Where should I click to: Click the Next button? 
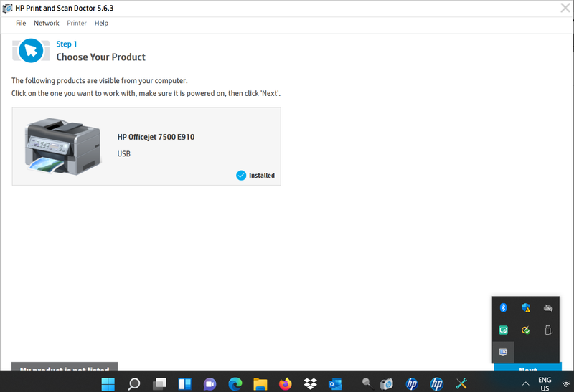[527, 367]
